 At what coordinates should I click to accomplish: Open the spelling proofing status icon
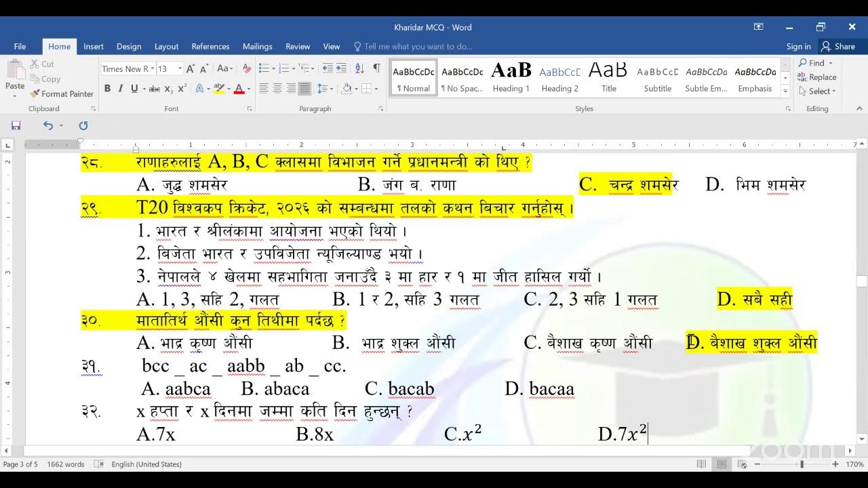[99, 464]
